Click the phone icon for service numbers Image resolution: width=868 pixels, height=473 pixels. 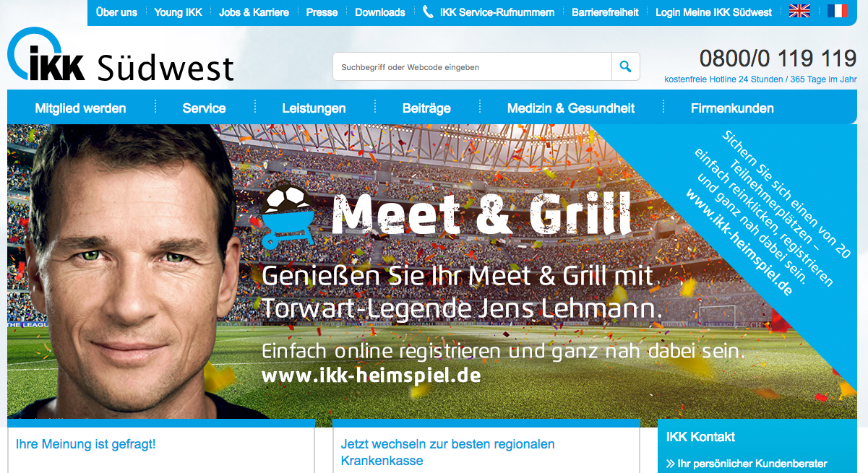428,12
